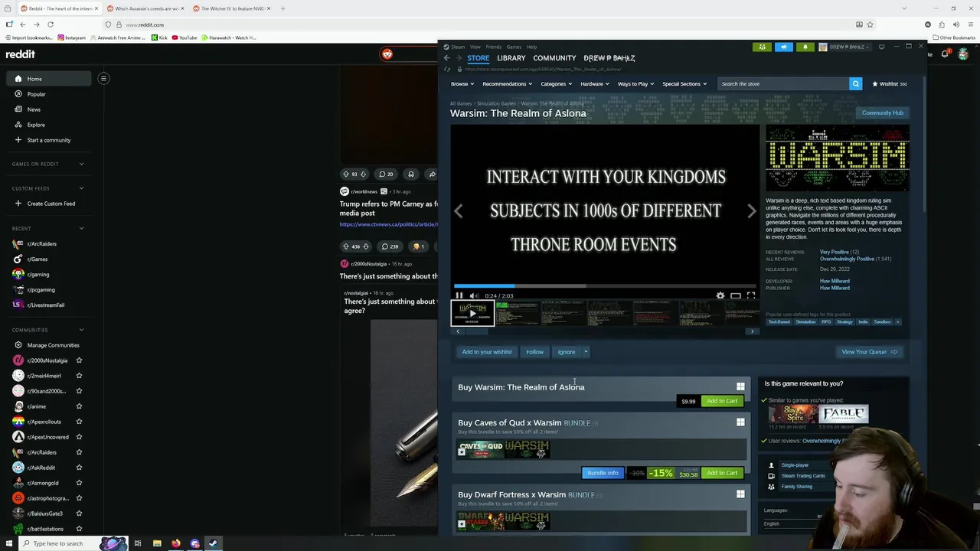Favorite r/AskReddit with star
This screenshot has width=980, height=551.
coord(79,468)
